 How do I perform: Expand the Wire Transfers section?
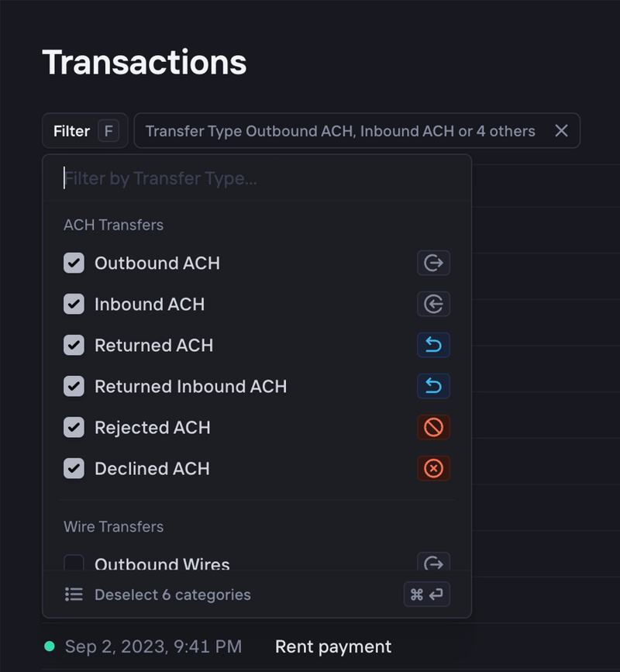[113, 526]
